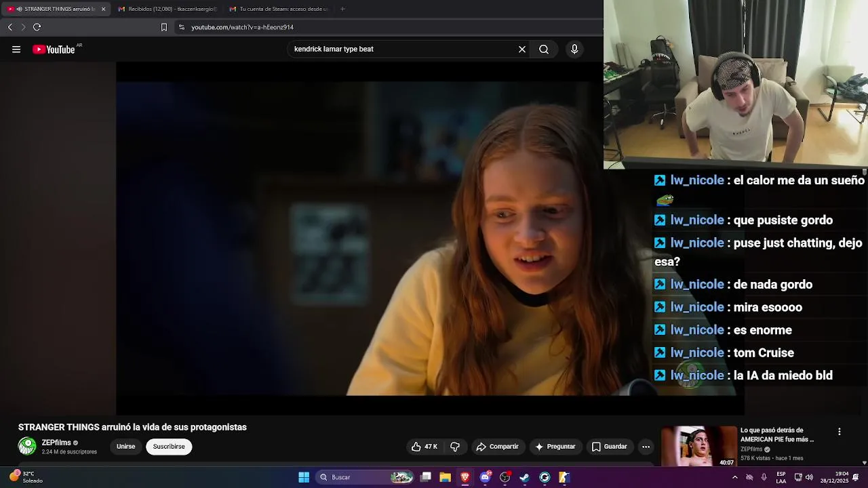Image resolution: width=868 pixels, height=488 pixels.
Task: Click the 'Compartir' share button
Action: 498,447
